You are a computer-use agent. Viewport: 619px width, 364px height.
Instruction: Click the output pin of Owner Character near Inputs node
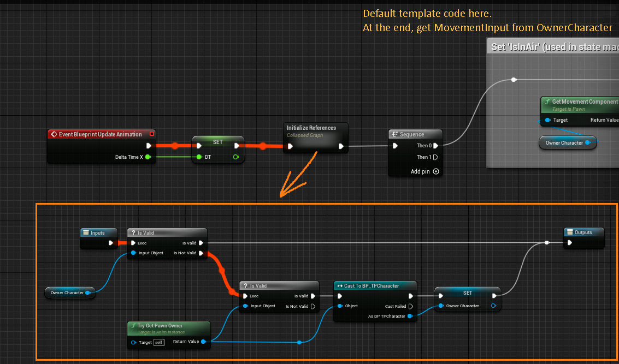tap(87, 293)
